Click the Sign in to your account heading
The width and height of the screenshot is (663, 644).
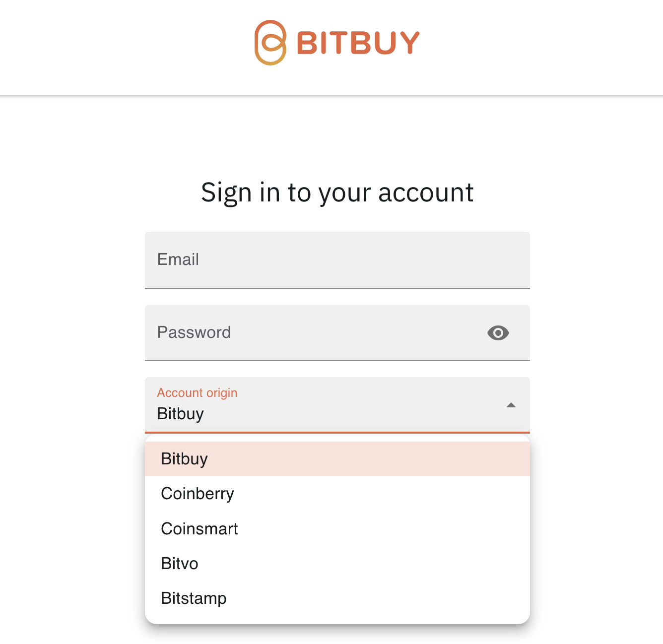(x=337, y=193)
